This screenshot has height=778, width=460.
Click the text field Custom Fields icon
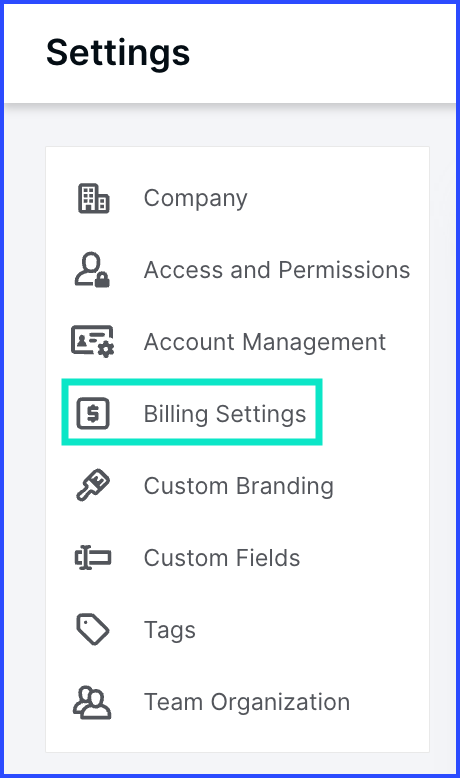pyautogui.click(x=93, y=558)
